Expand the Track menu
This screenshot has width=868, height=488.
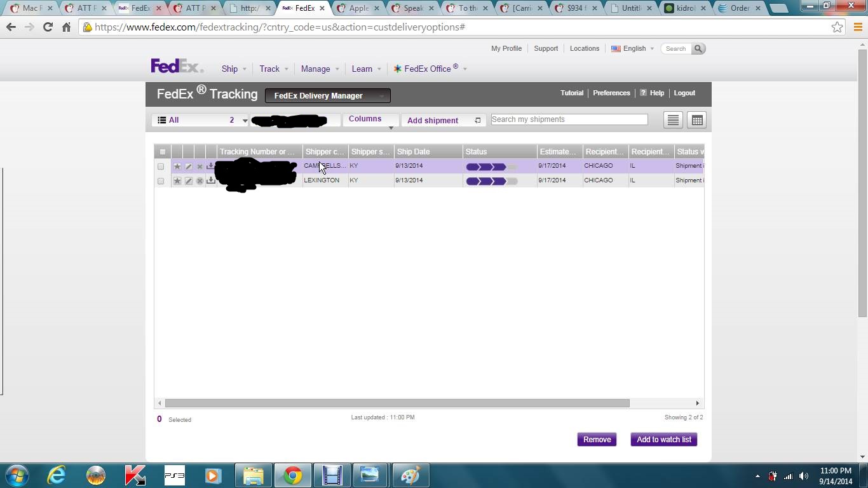(x=273, y=69)
